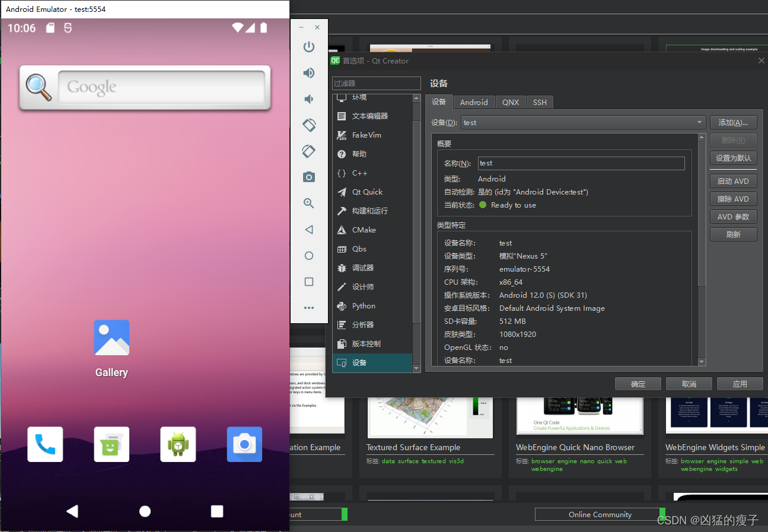Click the AVD 参数 button
Image resolution: width=768 pixels, height=532 pixels.
click(733, 217)
